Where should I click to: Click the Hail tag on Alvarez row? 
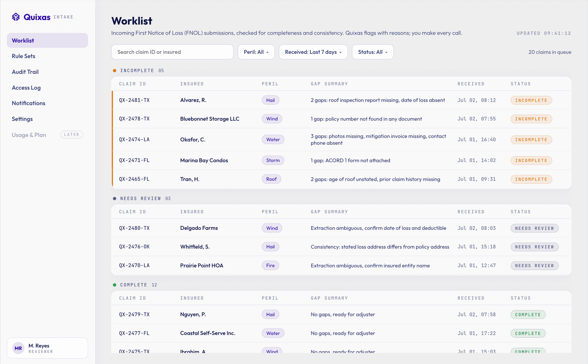pos(270,100)
